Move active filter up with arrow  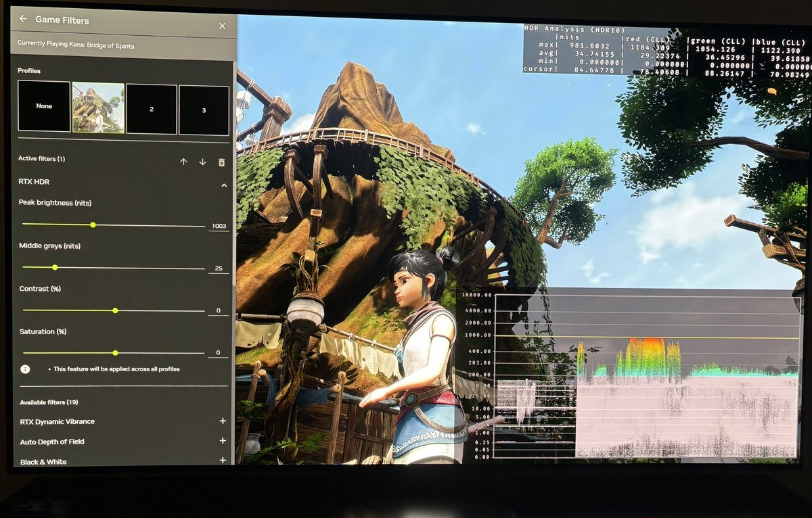[183, 162]
